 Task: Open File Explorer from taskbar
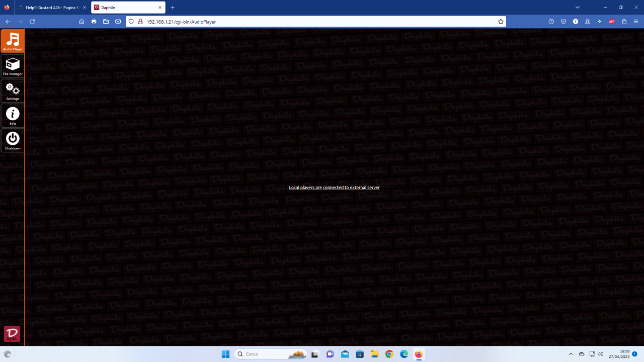[x=374, y=354]
